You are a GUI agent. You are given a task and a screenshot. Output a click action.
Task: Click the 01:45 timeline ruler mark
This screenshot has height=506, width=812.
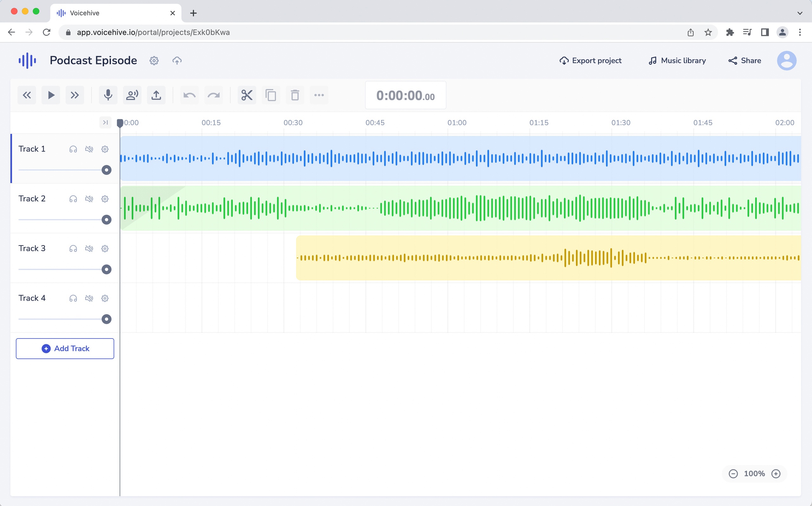point(703,123)
